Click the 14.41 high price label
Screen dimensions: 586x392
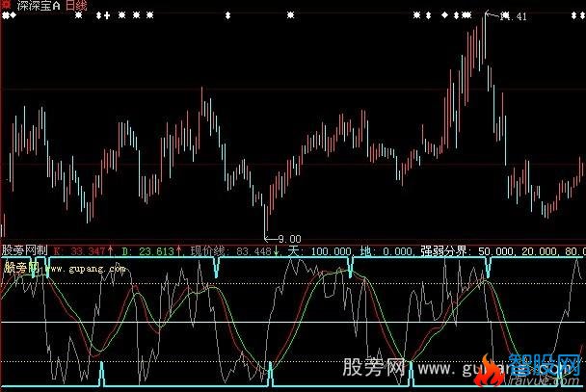coord(514,16)
